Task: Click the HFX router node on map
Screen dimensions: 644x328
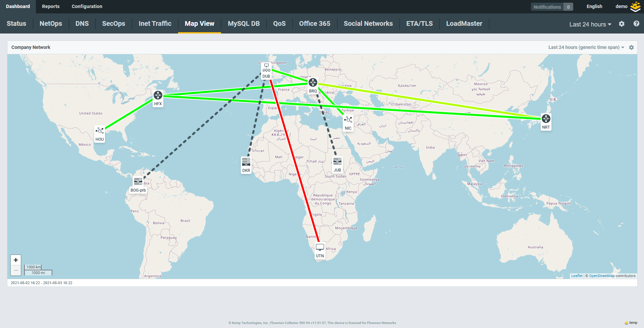Action: point(158,95)
